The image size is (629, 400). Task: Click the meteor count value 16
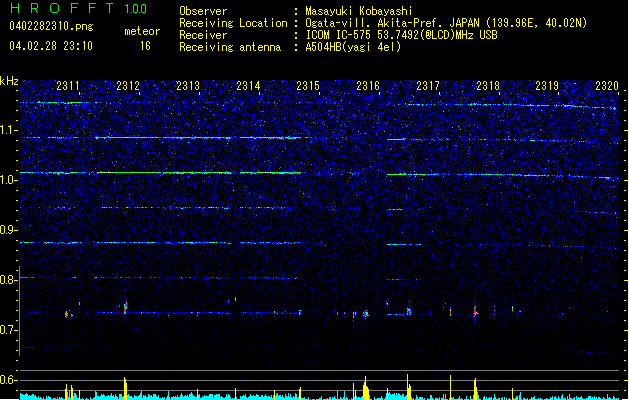click(x=145, y=46)
